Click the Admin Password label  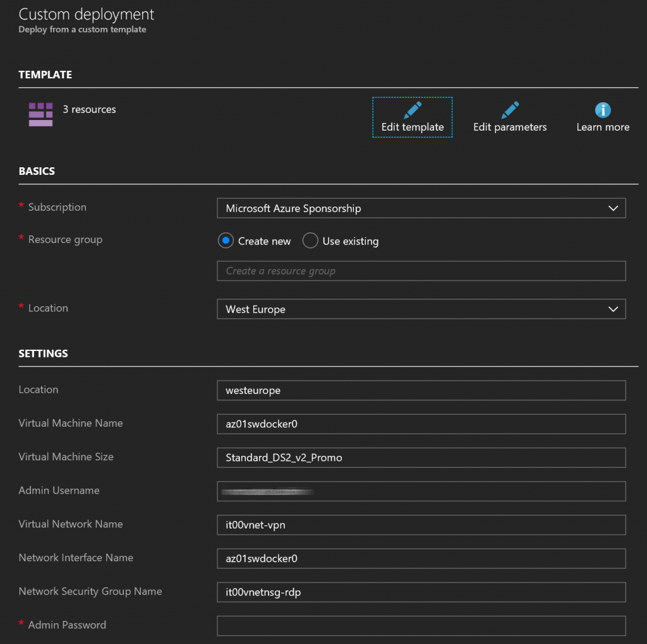67,625
